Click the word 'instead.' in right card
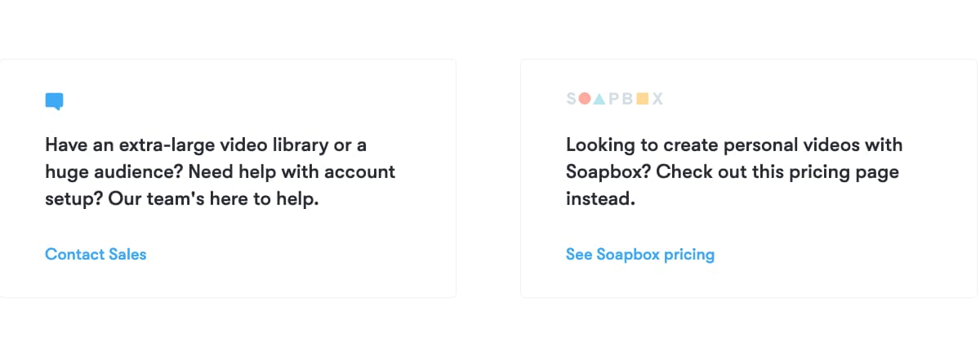The height and width of the screenshot is (338, 980). pyautogui.click(x=599, y=198)
